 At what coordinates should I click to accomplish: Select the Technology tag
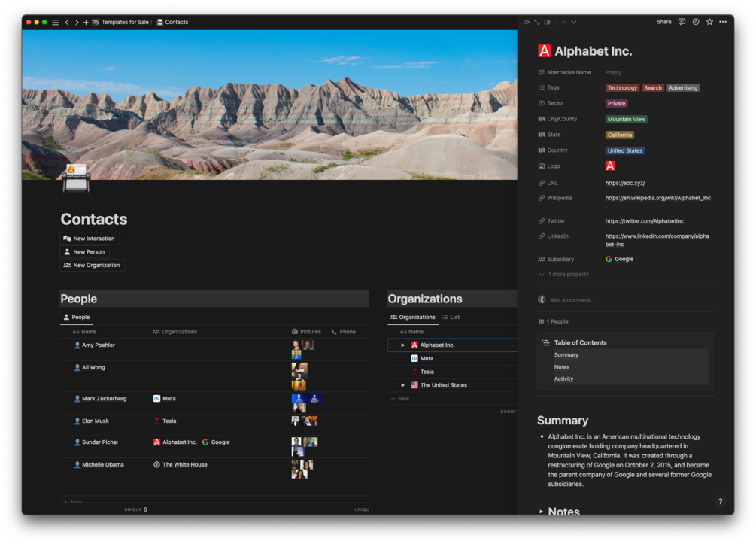[x=622, y=88]
